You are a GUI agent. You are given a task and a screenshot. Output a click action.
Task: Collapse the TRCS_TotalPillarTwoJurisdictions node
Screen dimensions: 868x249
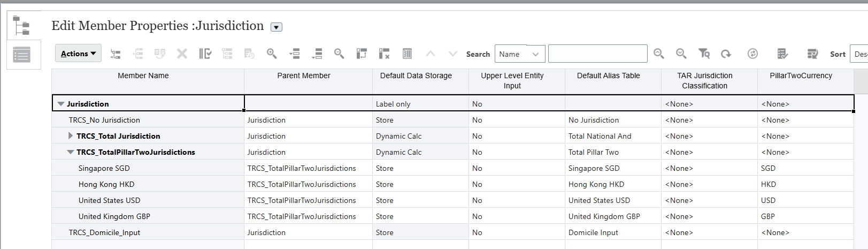point(71,152)
